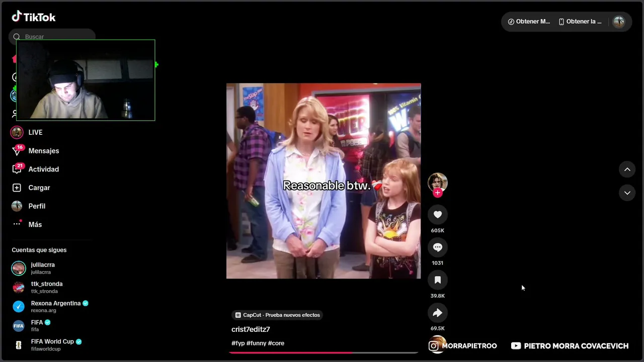644x362 pixels.
Task: Share the video with the arrow icon
Action: pos(438,313)
